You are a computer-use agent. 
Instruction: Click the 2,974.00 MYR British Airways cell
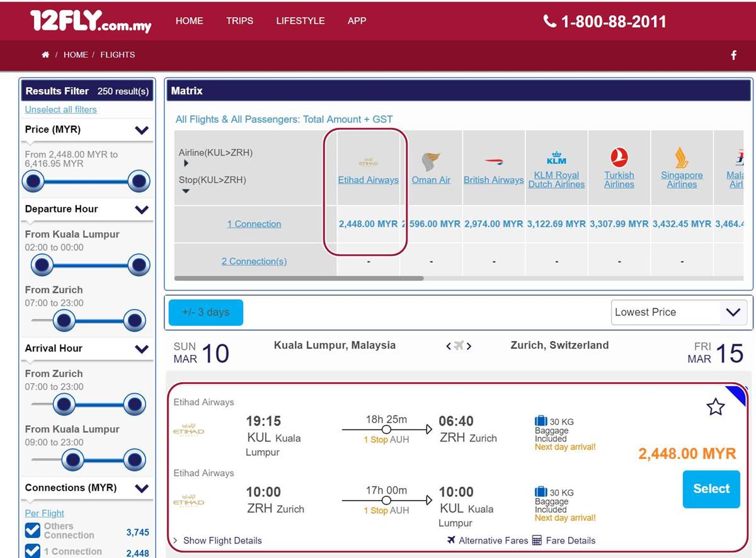[493, 224]
